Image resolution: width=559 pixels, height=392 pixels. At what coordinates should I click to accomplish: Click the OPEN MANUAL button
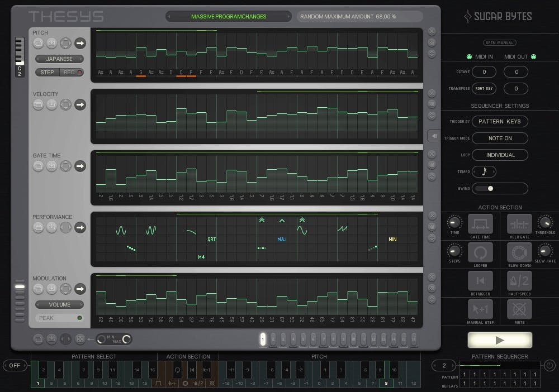(x=500, y=42)
